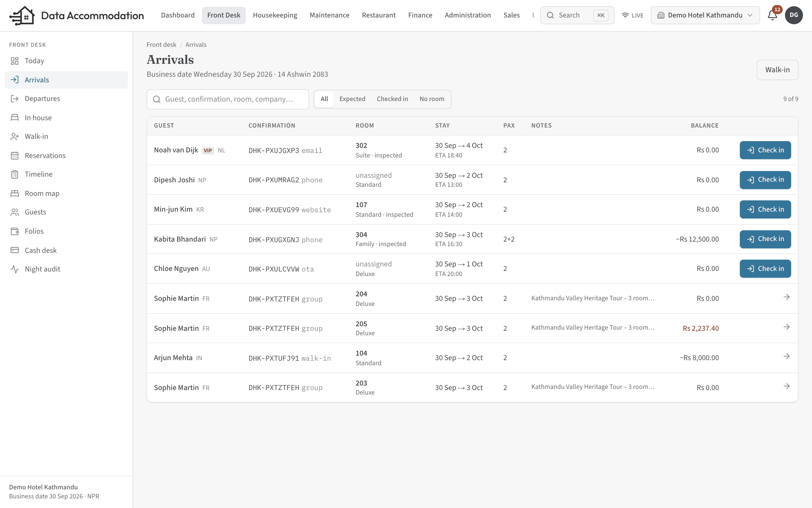Click the Walk-in button at top right
812x508 pixels.
click(777, 70)
